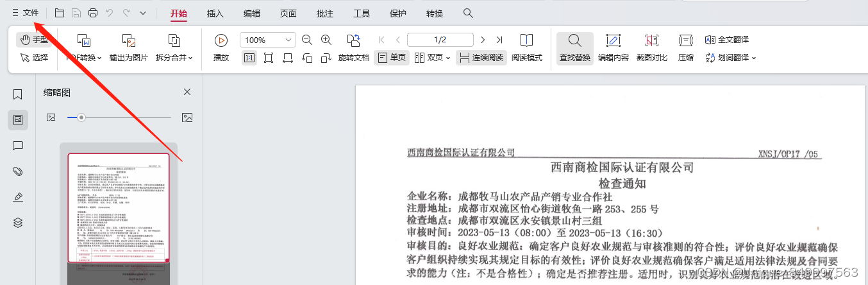Open the signature pen sidebar panel
868x285 pixels.
point(18,197)
